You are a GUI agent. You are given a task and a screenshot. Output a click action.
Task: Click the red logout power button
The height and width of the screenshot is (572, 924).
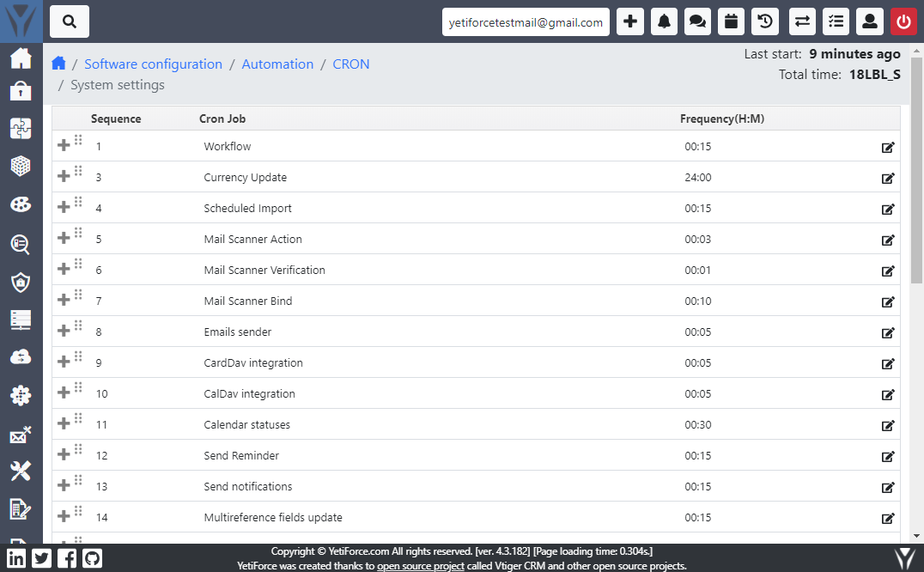903,21
